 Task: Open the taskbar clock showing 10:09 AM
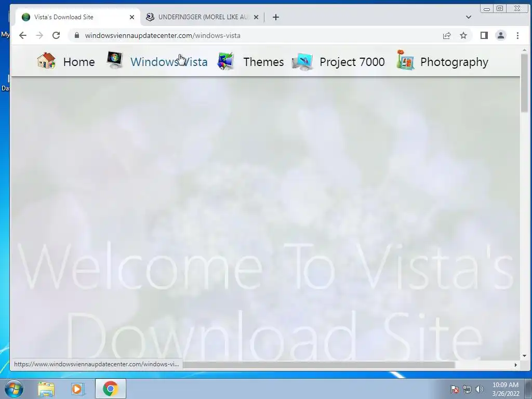coord(506,389)
